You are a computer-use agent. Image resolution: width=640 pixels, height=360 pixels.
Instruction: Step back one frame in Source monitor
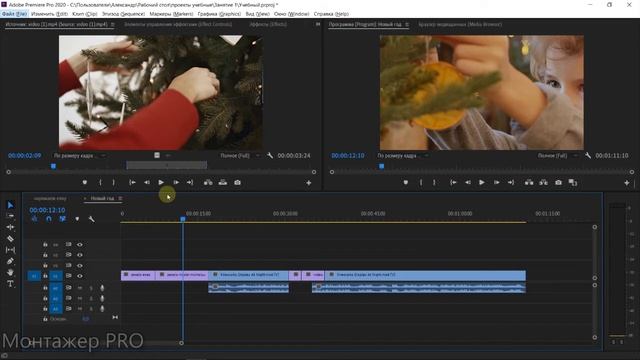click(x=147, y=182)
